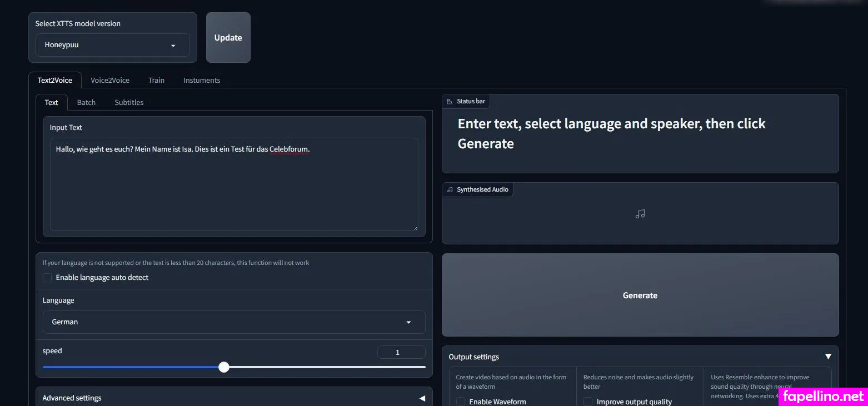Viewport: 868px width, 406px height.
Task: Go to the Instuments tab
Action: (202, 81)
